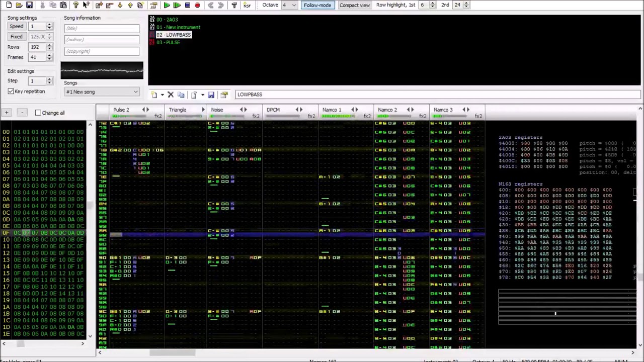The image size is (644, 362).
Task: Open general settings hammer icon
Action: coord(234,5)
